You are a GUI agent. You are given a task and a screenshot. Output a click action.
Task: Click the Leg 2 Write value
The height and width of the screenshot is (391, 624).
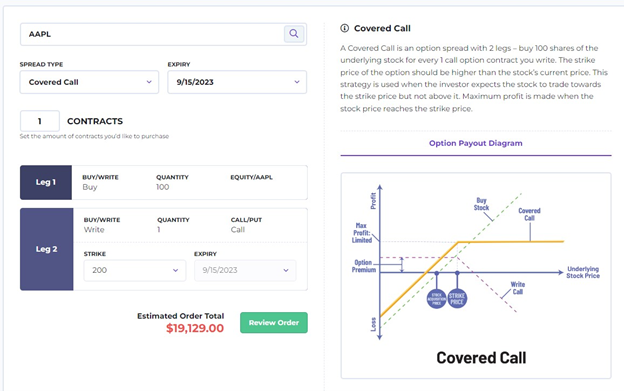[94, 230]
